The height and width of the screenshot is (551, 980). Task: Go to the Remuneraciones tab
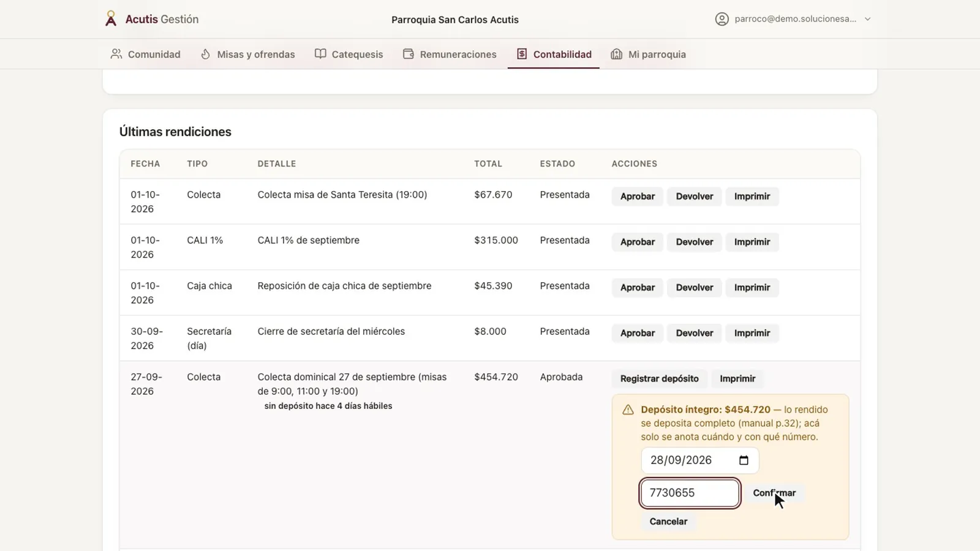(450, 54)
